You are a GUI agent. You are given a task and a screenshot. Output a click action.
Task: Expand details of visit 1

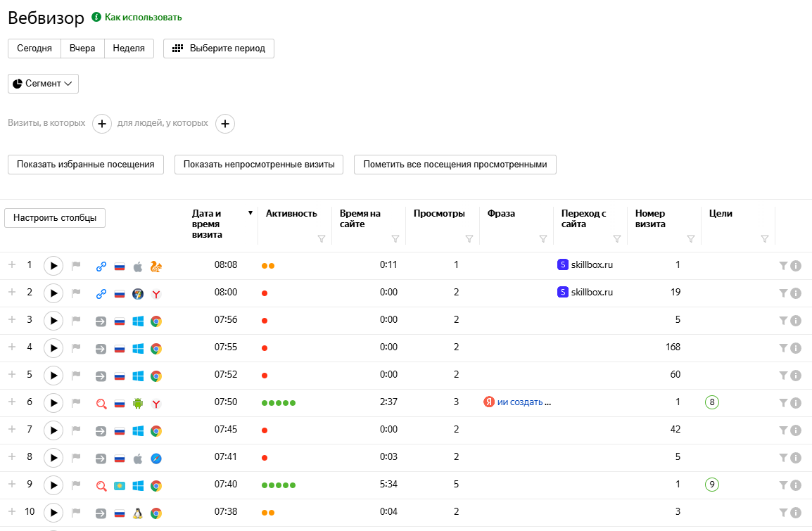click(12, 264)
